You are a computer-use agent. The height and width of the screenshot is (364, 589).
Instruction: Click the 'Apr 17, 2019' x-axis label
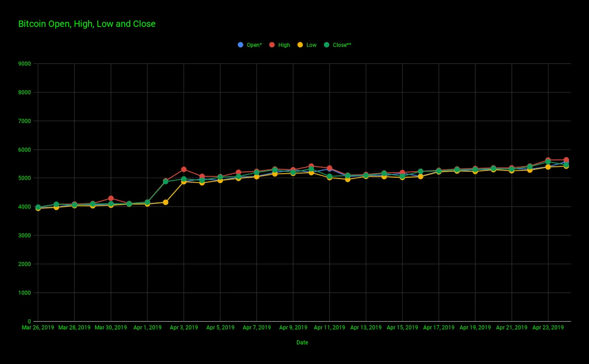coord(439,328)
